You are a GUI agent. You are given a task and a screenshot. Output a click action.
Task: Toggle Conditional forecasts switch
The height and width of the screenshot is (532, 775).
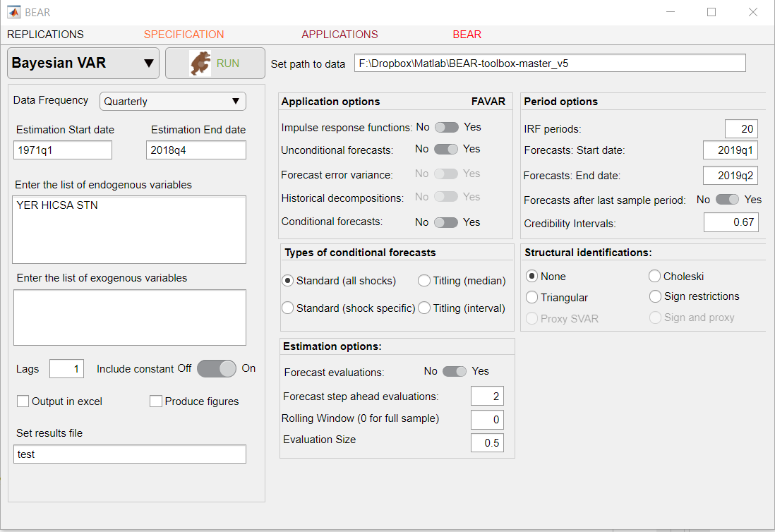point(446,222)
